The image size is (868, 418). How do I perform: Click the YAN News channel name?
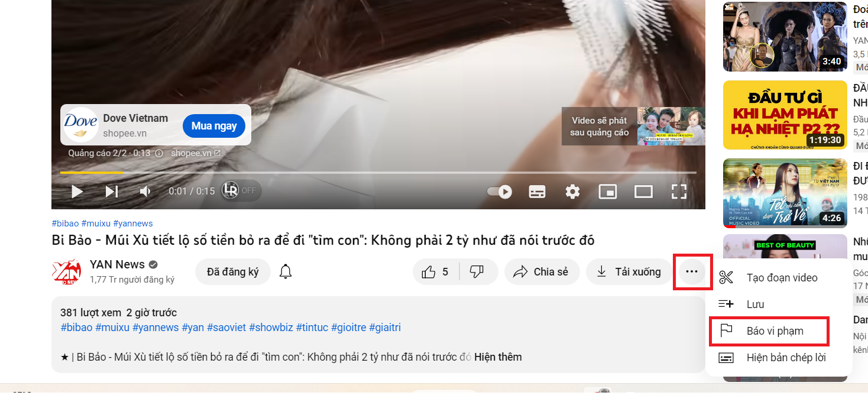[x=117, y=264]
